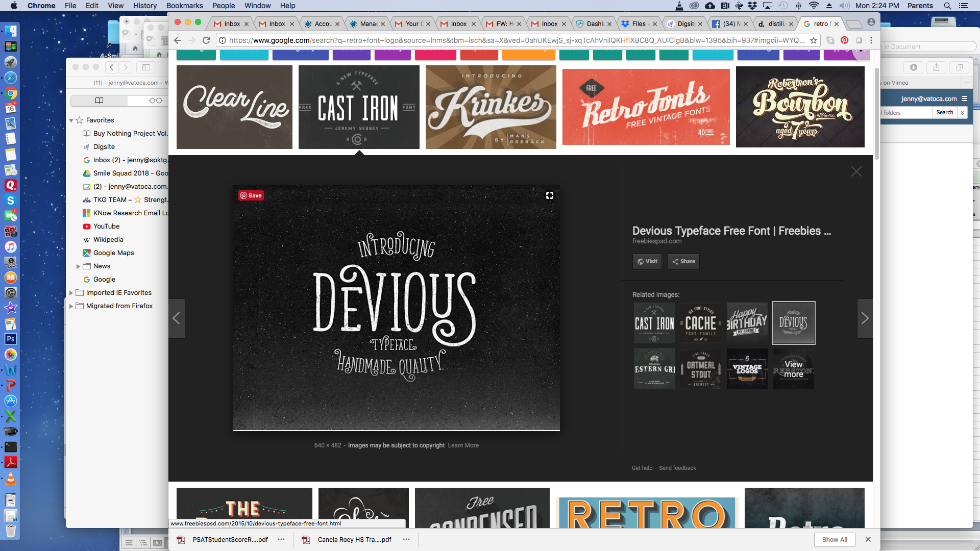
Task: Click the Visit button
Action: point(647,261)
